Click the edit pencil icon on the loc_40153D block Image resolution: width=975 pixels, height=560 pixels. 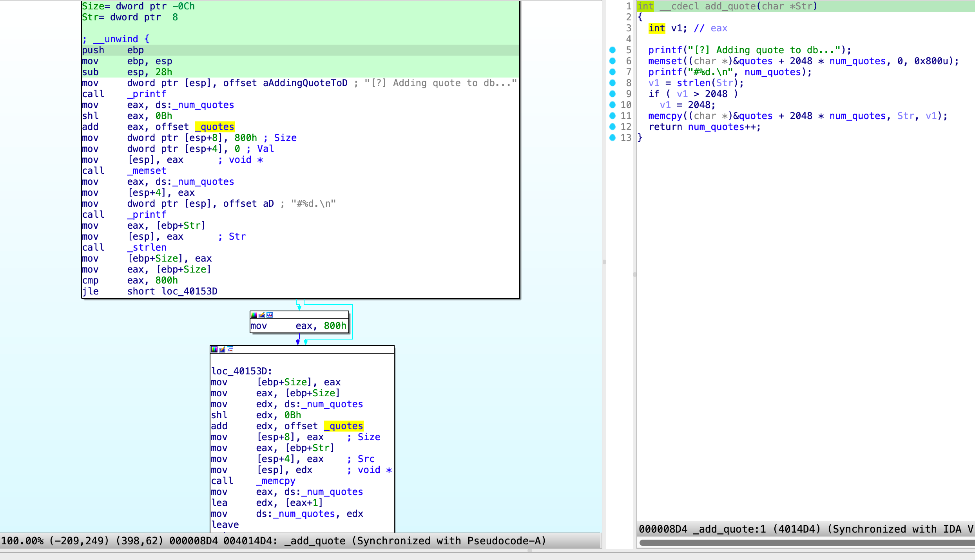coord(222,349)
